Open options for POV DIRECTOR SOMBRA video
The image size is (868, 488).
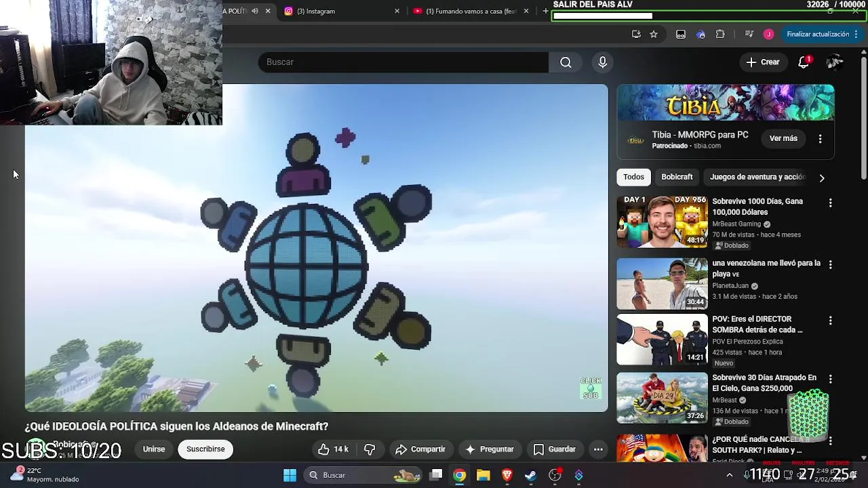[x=830, y=320]
